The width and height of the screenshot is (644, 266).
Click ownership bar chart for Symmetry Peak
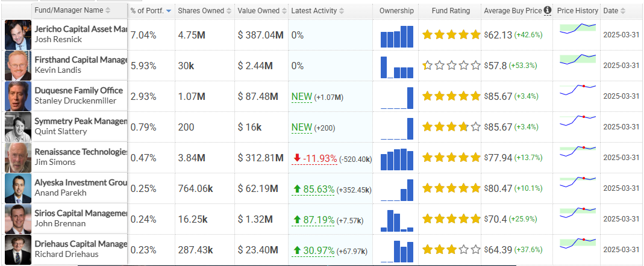[397, 129]
